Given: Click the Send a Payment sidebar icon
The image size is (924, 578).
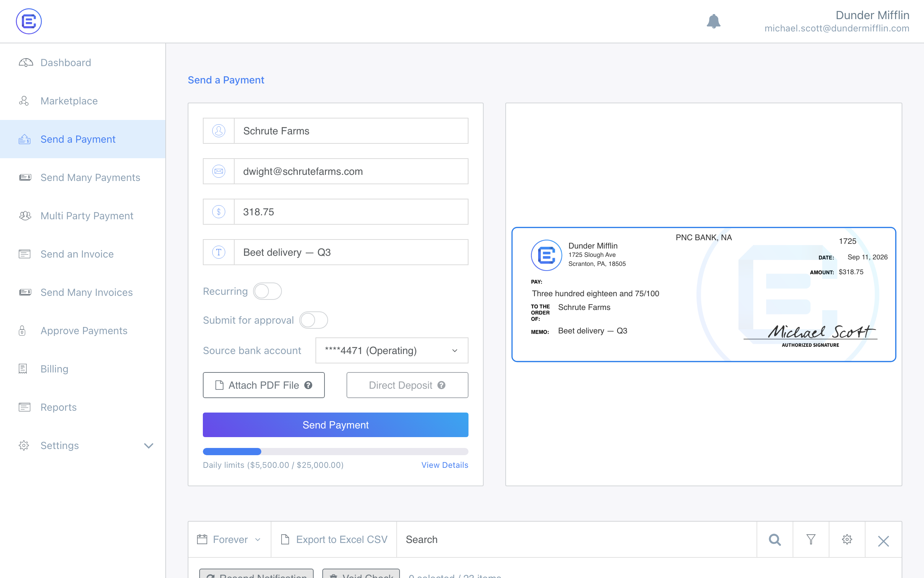Looking at the screenshot, I should 25,139.
